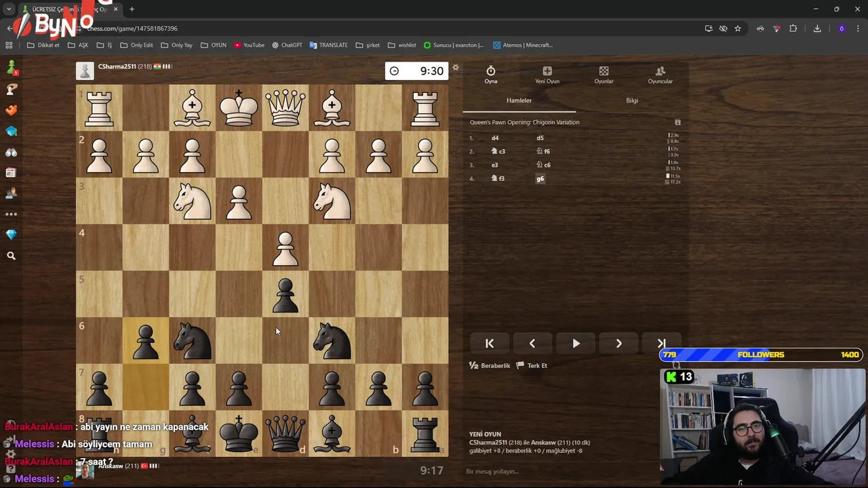Step back one move
Screen dimensions: 868x488
[x=532, y=344]
